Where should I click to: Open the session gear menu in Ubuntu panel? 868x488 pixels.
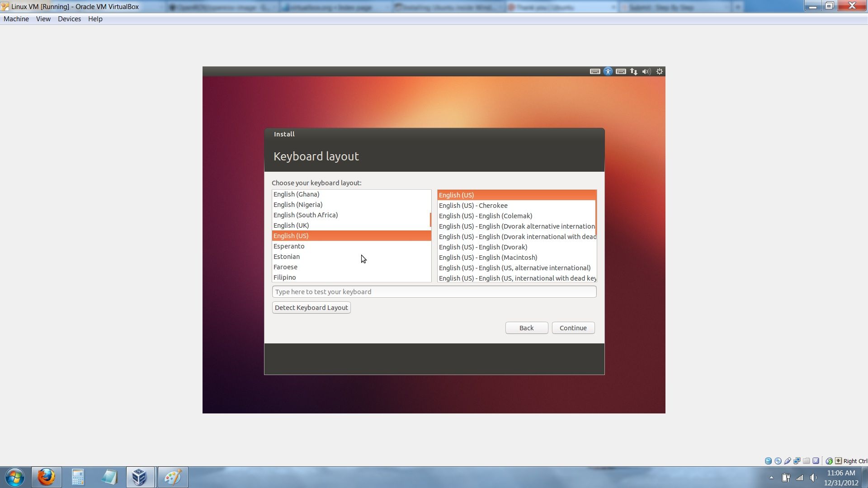(x=659, y=71)
